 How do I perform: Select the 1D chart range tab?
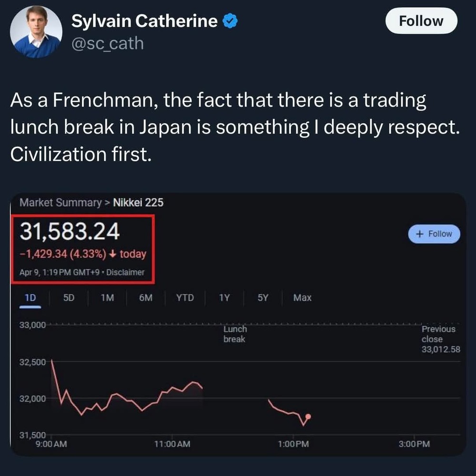point(30,298)
